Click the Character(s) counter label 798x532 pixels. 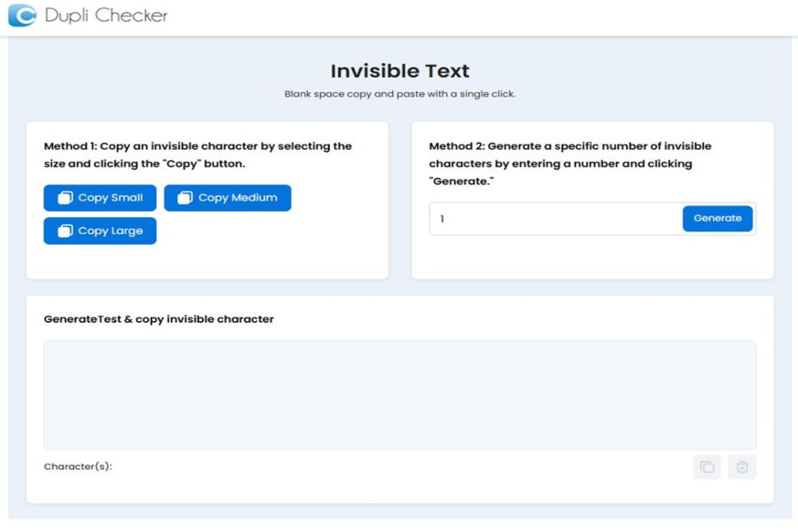(x=78, y=466)
